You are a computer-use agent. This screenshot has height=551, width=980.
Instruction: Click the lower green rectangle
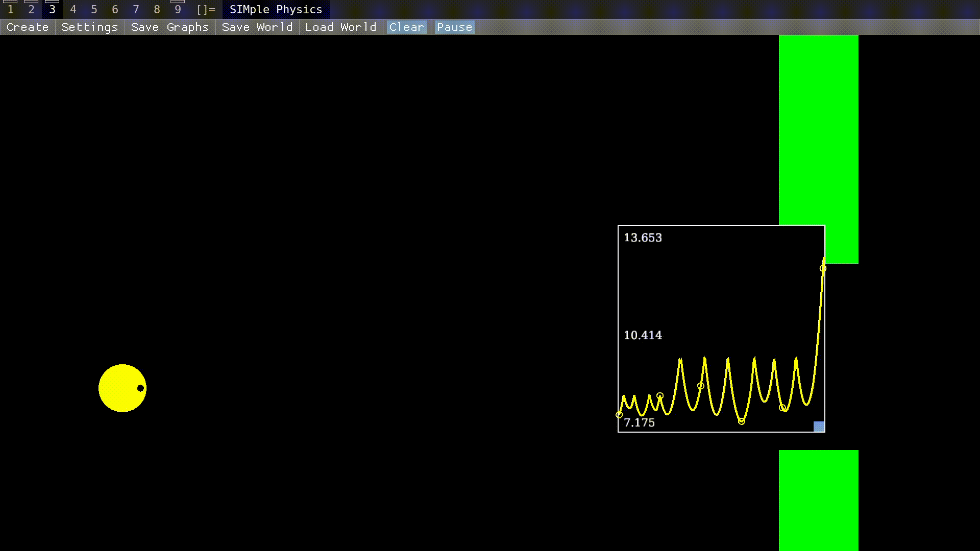click(x=818, y=500)
